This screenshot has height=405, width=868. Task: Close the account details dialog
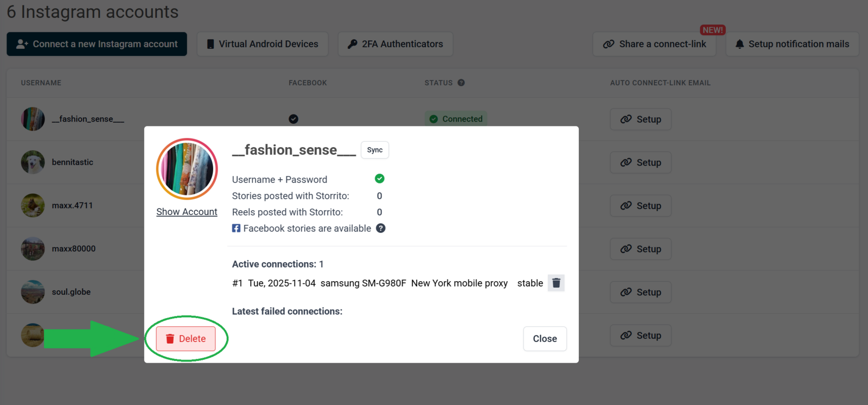click(x=545, y=339)
